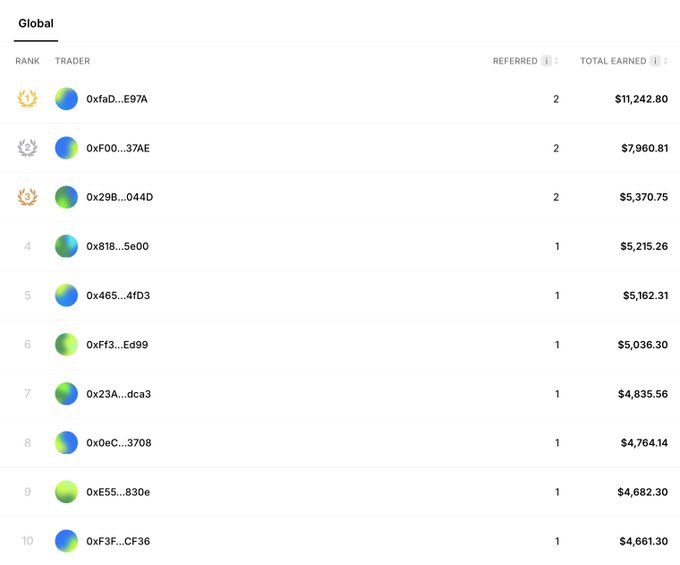Select total earned $11,242.80
This screenshot has width=680, height=565.
641,99
